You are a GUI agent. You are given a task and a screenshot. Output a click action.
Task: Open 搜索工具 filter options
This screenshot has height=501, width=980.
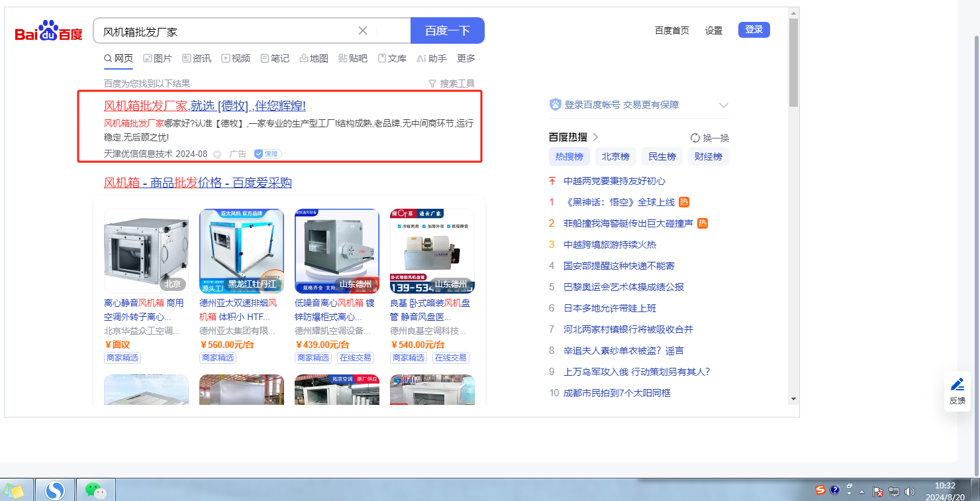(452, 83)
